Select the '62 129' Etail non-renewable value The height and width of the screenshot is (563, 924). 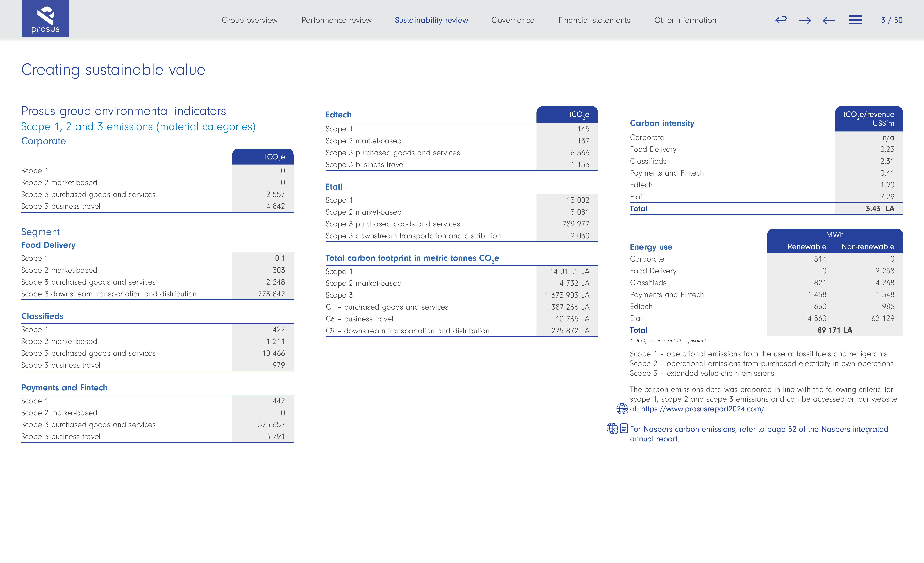click(883, 318)
